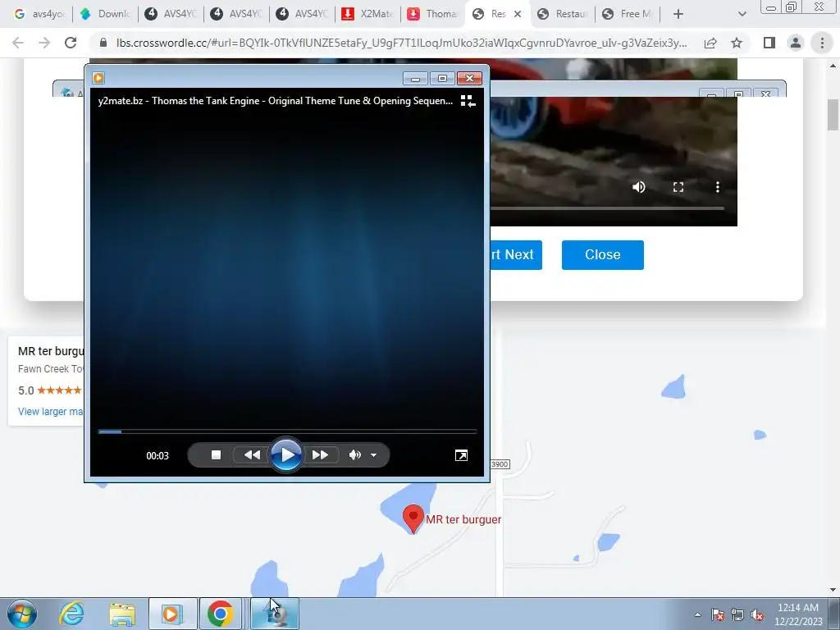Share this page icon in Chrome

[x=710, y=43]
